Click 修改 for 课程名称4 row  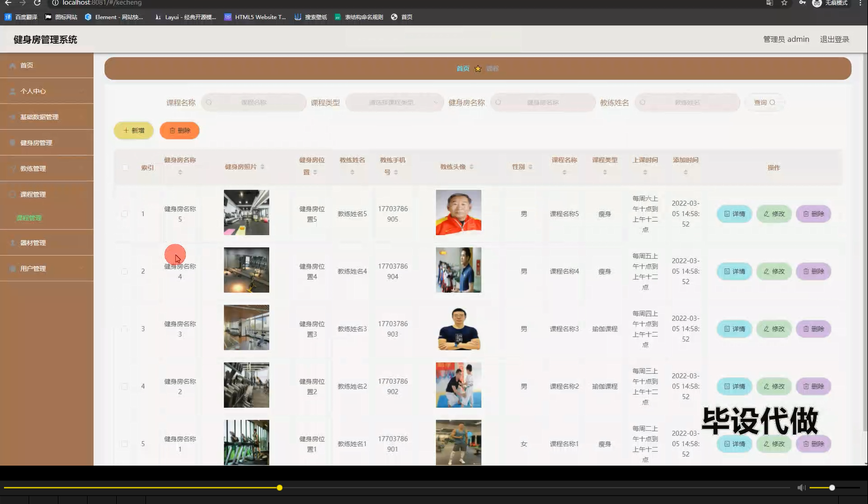pyautogui.click(x=774, y=271)
